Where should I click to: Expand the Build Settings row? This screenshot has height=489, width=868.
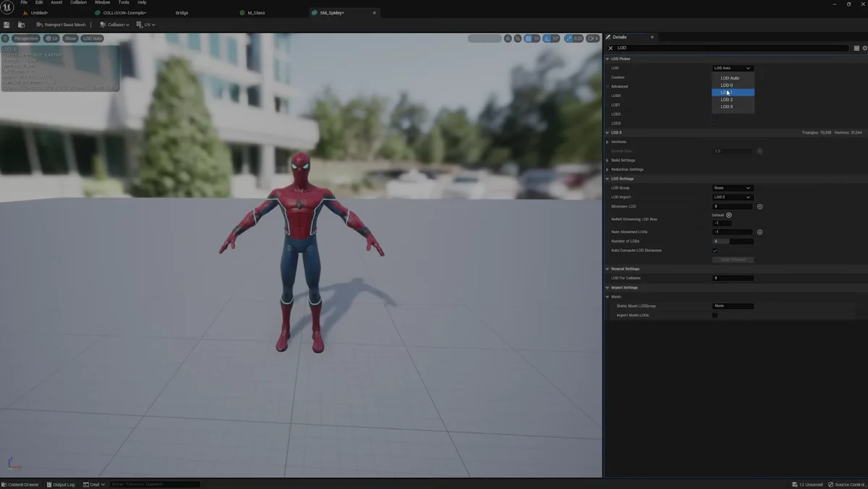tap(608, 161)
